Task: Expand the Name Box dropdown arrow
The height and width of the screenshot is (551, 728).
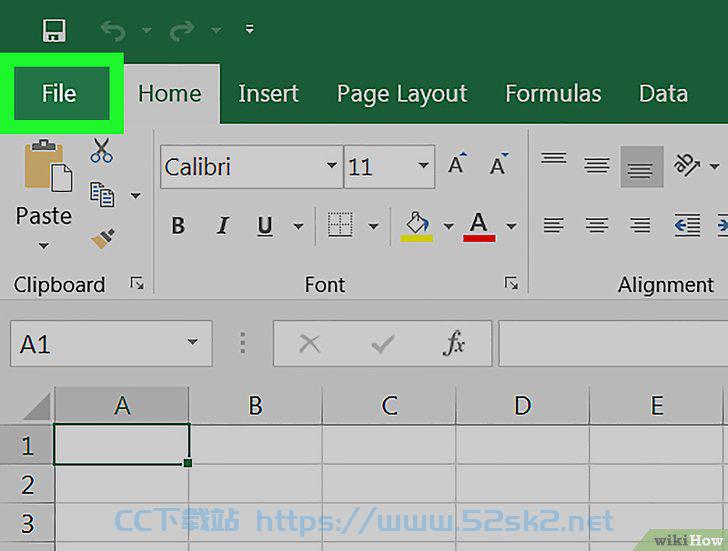Action: tap(192, 342)
